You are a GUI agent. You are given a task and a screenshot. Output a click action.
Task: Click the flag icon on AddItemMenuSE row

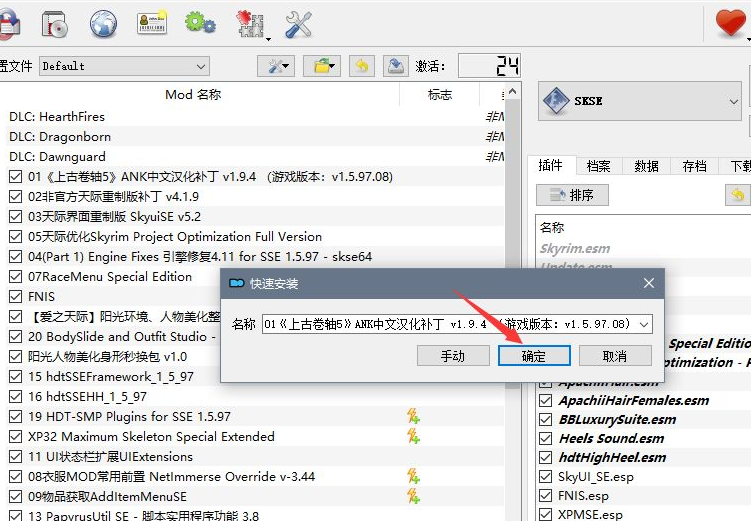(x=413, y=496)
